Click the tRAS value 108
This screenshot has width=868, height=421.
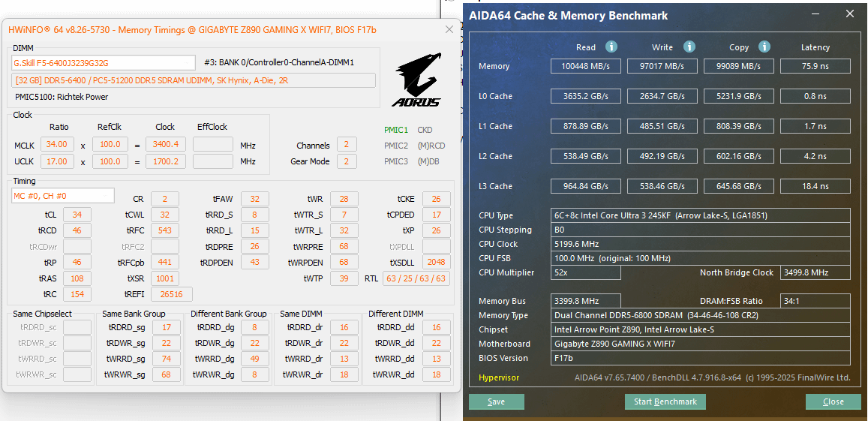pyautogui.click(x=77, y=278)
